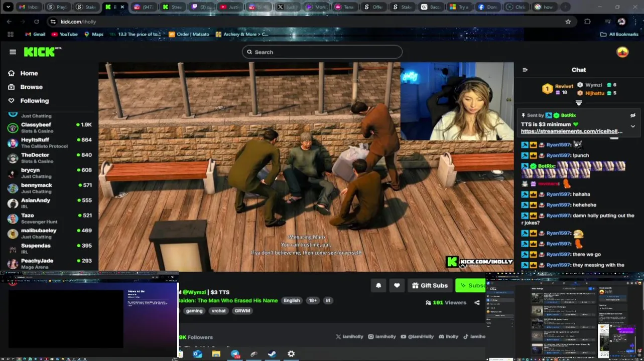Expand the pinned message with the chevron

coord(633,126)
